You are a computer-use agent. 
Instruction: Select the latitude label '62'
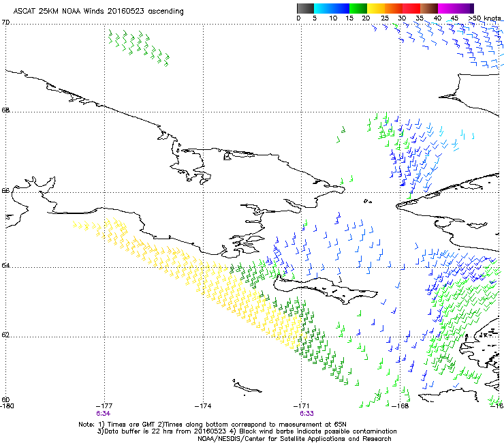5,335
